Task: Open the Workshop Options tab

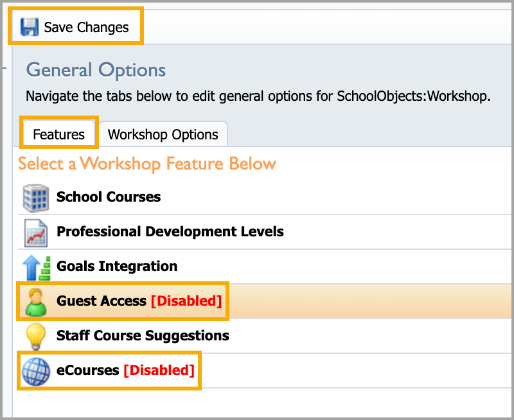Action: point(163,135)
